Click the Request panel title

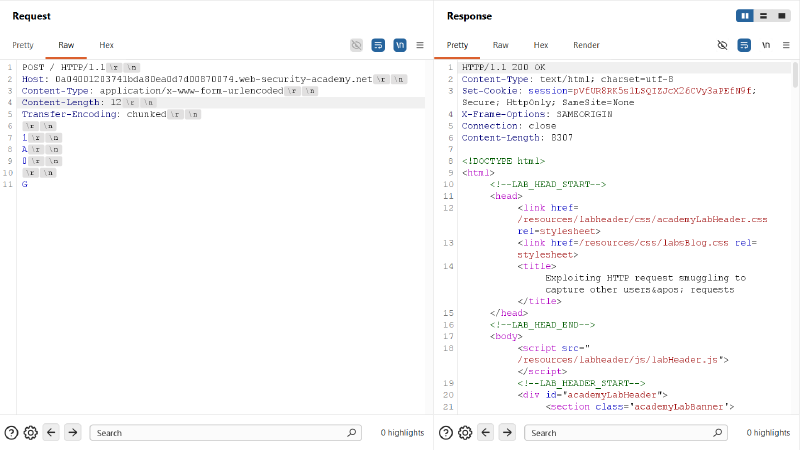[x=32, y=16]
